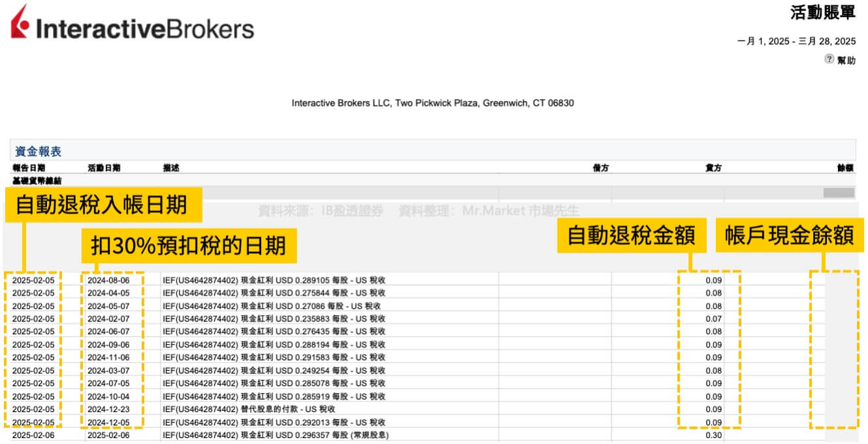This screenshot has width=868, height=444.
Task: Click activity date 2024-10-04
Action: tap(108, 396)
